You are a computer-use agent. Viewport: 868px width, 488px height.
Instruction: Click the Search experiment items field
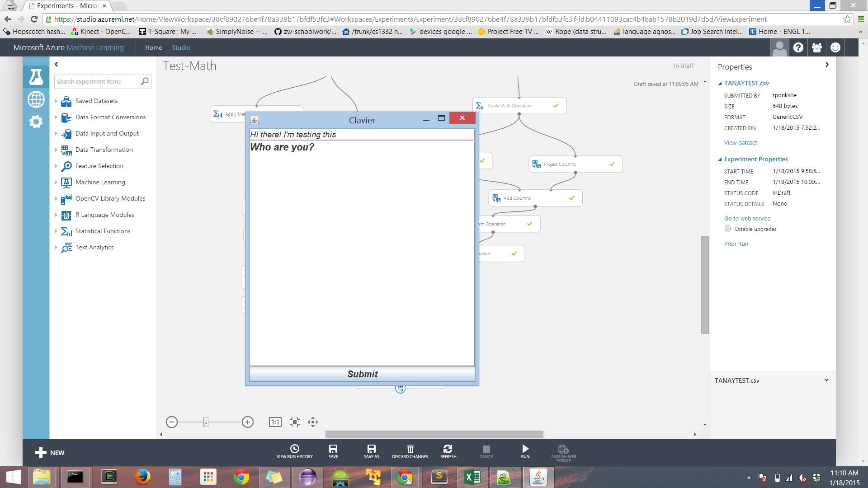point(97,81)
